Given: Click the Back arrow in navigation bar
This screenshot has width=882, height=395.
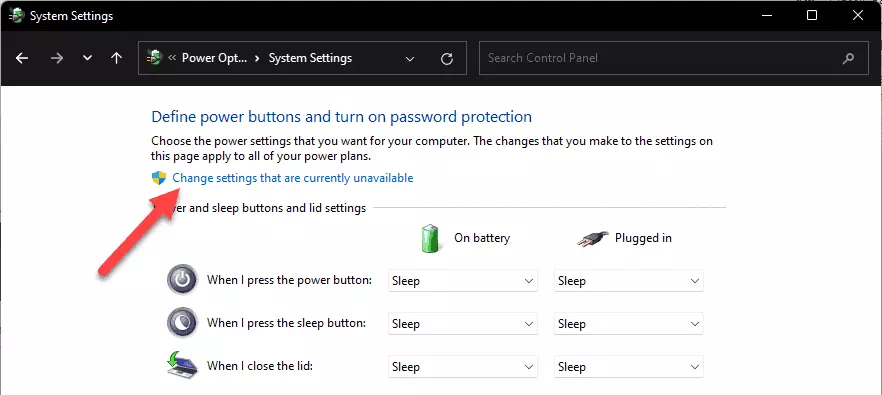Looking at the screenshot, I should (22, 58).
